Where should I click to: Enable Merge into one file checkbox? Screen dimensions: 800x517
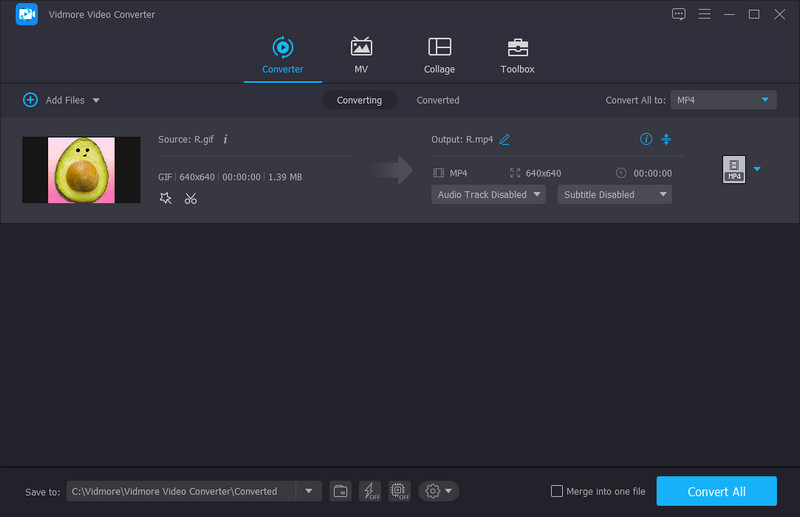coord(557,491)
